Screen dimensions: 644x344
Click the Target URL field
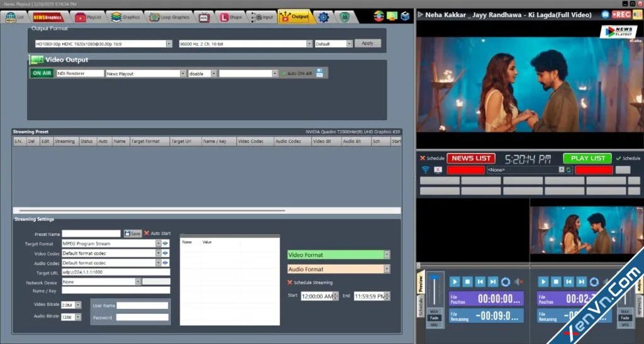tap(116, 272)
